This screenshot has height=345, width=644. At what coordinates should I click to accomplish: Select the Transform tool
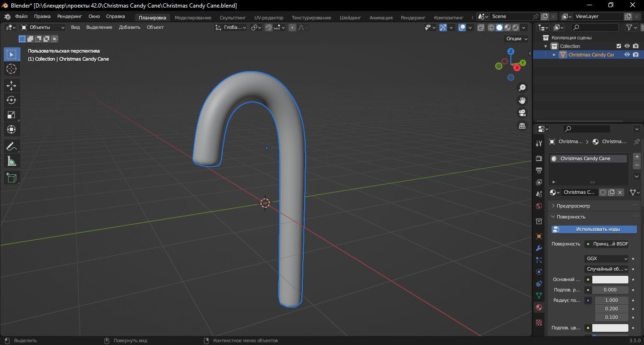[x=11, y=129]
